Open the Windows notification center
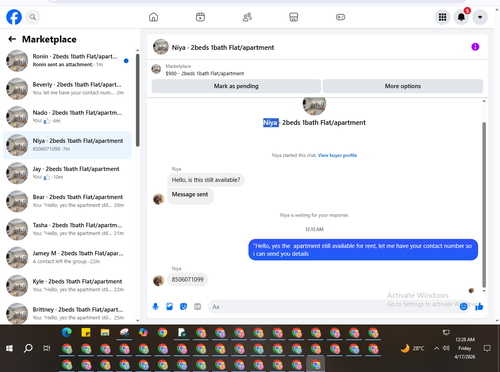 pos(487,348)
